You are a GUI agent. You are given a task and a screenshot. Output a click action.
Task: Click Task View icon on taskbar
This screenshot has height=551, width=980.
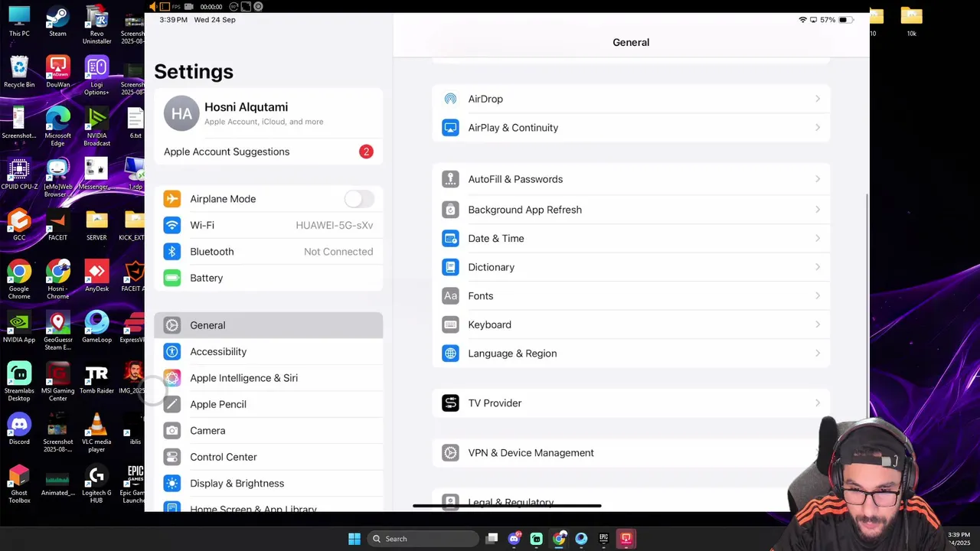click(492, 539)
